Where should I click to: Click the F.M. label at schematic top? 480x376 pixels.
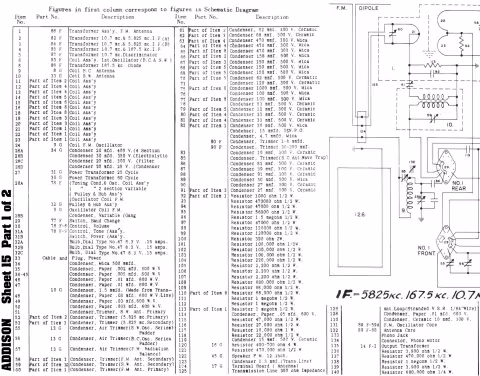(341, 8)
